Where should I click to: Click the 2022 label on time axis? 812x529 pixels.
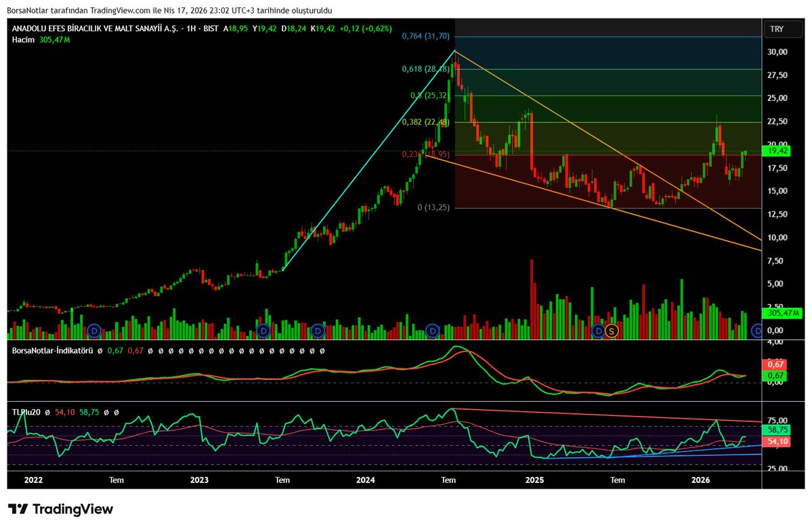tap(33, 480)
